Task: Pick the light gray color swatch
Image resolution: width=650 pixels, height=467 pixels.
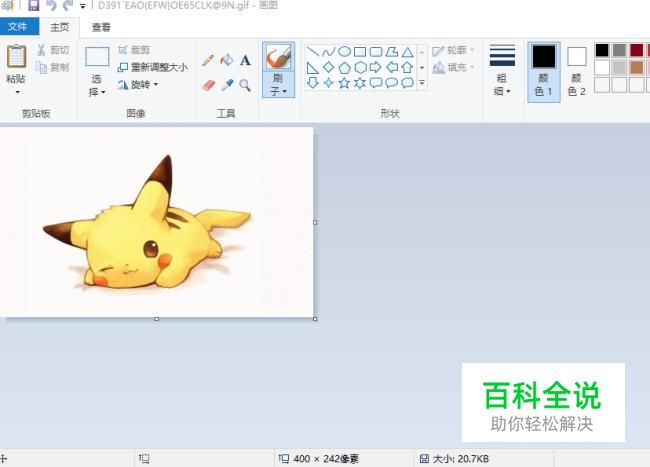Action: point(619,67)
